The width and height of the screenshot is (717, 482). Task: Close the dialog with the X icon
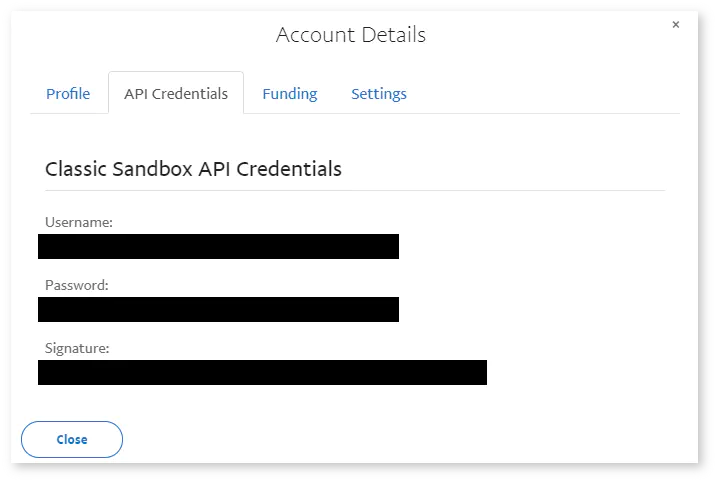tap(676, 25)
